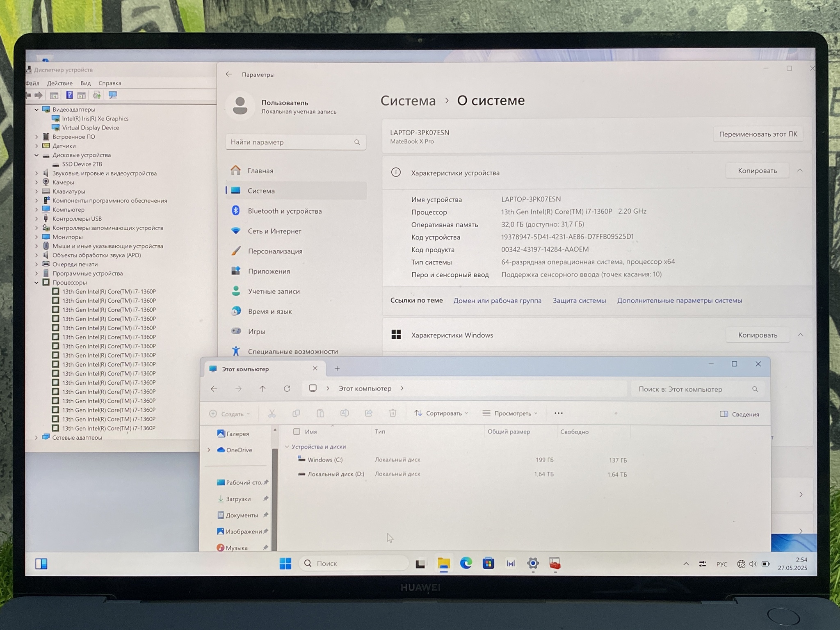Click the Help icon in Device Manager toolbar

point(69,95)
